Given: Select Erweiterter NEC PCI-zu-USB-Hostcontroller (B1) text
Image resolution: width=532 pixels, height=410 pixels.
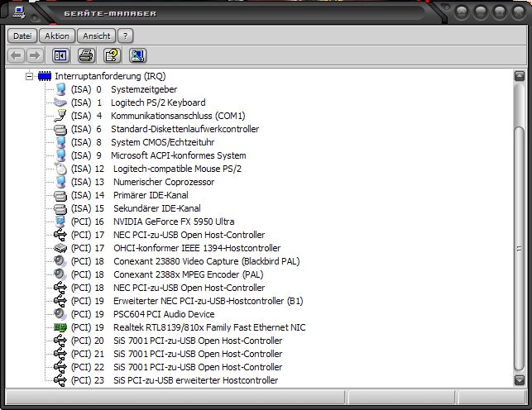Looking at the screenshot, I should (208, 301).
